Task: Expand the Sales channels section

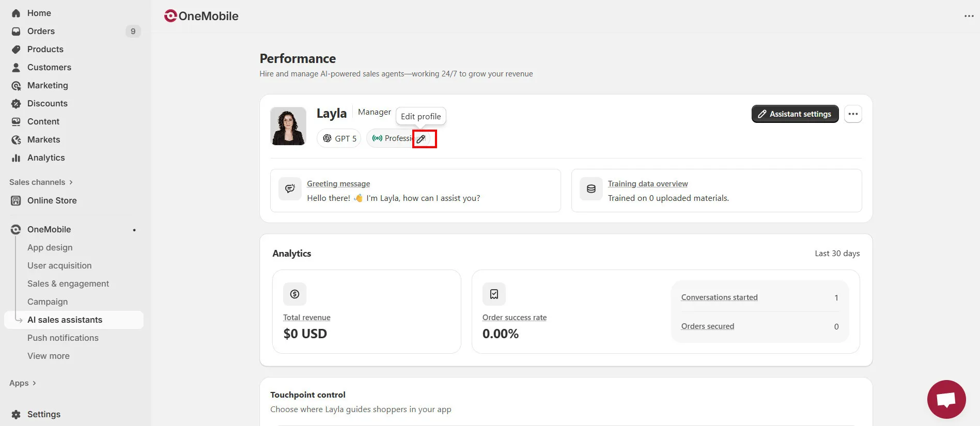Action: click(x=41, y=182)
